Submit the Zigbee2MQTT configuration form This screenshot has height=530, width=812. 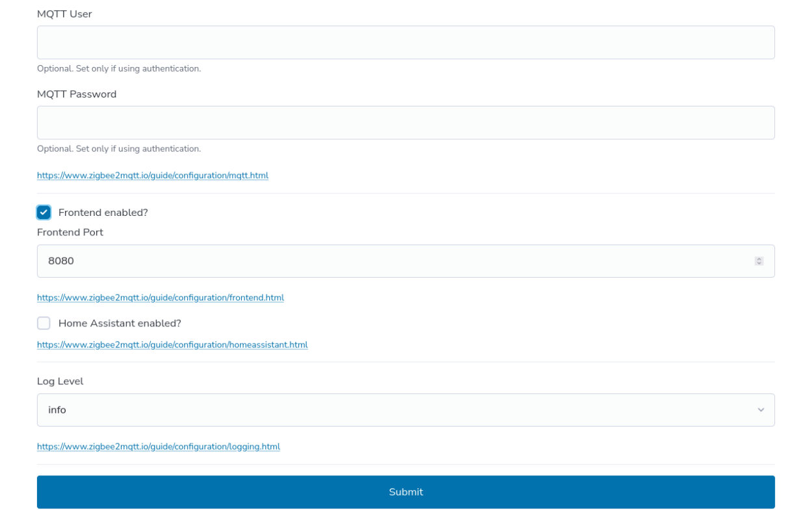[x=406, y=492]
